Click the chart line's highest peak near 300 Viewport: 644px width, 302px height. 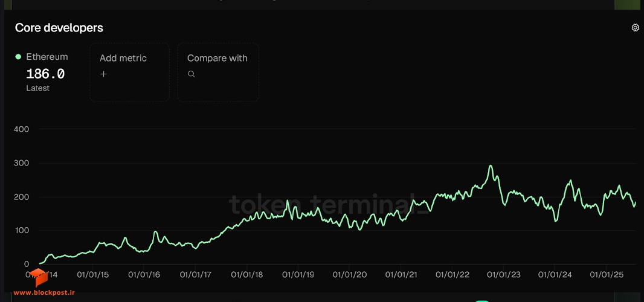[x=491, y=166]
